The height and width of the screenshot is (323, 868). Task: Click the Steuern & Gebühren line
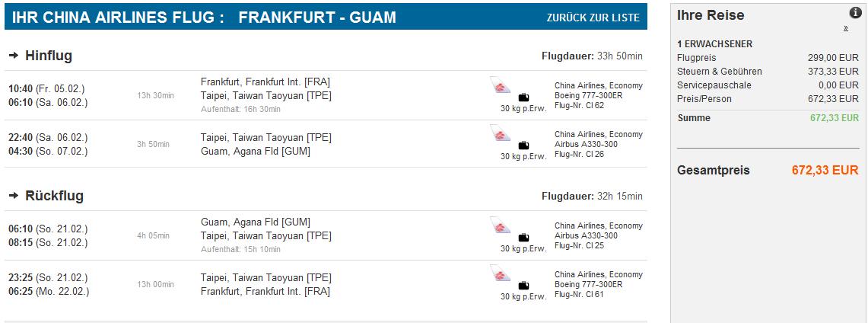768,72
